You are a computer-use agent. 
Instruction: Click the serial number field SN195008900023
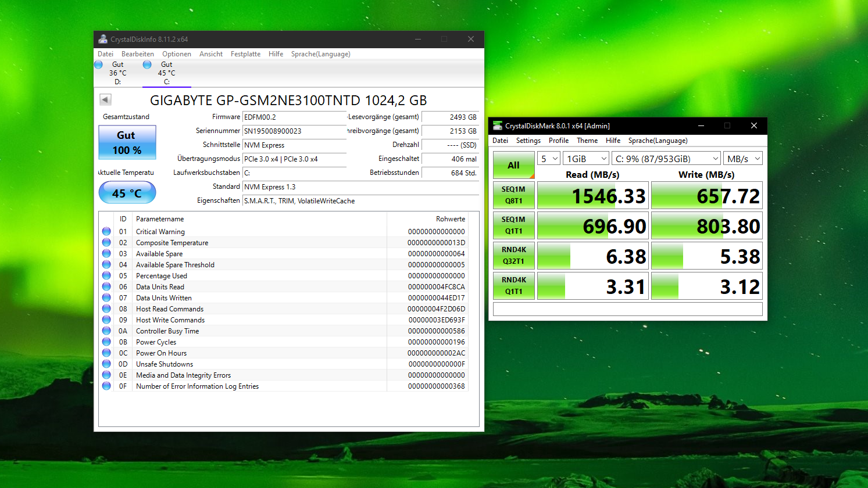294,131
